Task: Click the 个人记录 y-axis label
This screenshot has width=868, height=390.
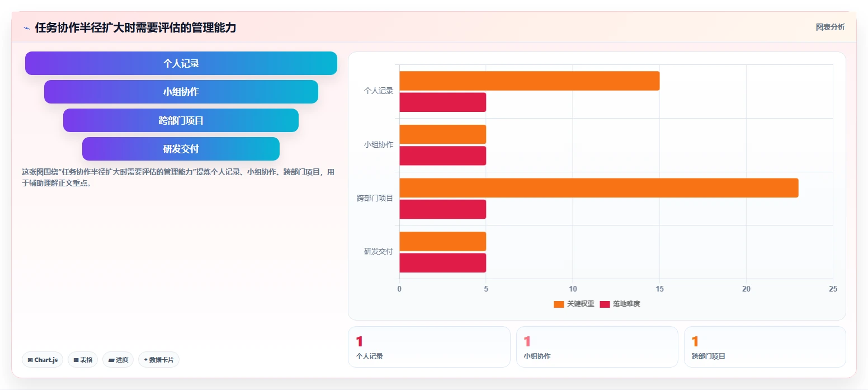Action: pyautogui.click(x=379, y=91)
